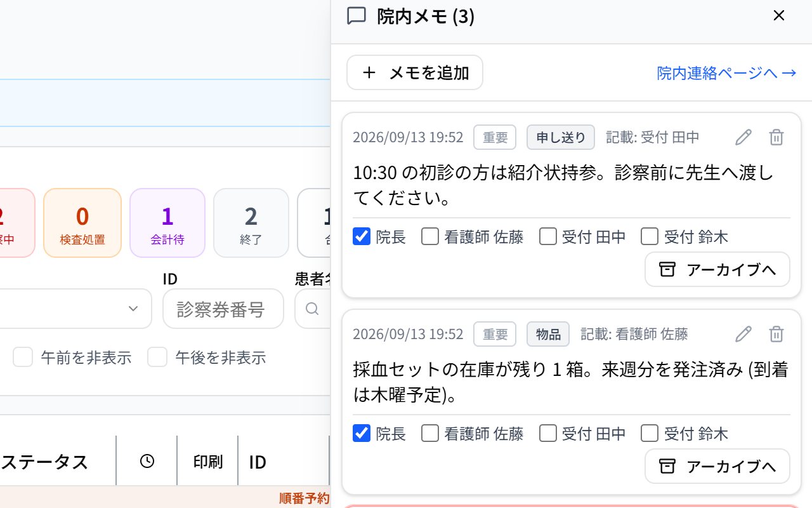Edit the 採血セット memo with pencil icon
Image resolution: width=812 pixels, height=508 pixels.
[743, 334]
